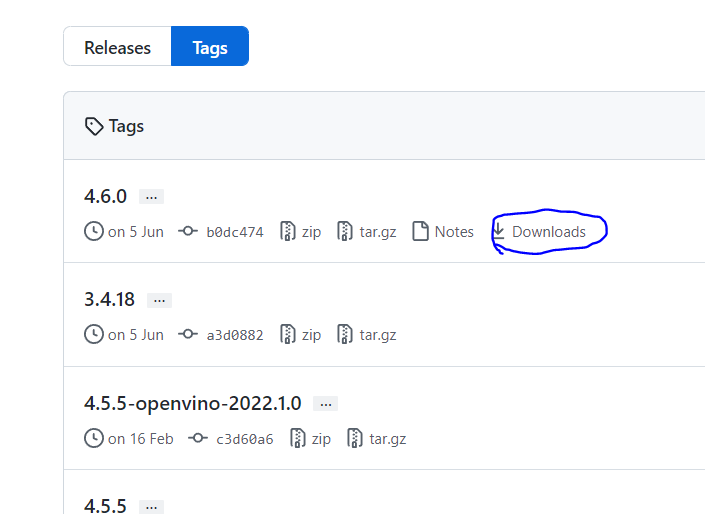Download the zip for 4.5.5-openvino-2022.1.0

pos(321,439)
